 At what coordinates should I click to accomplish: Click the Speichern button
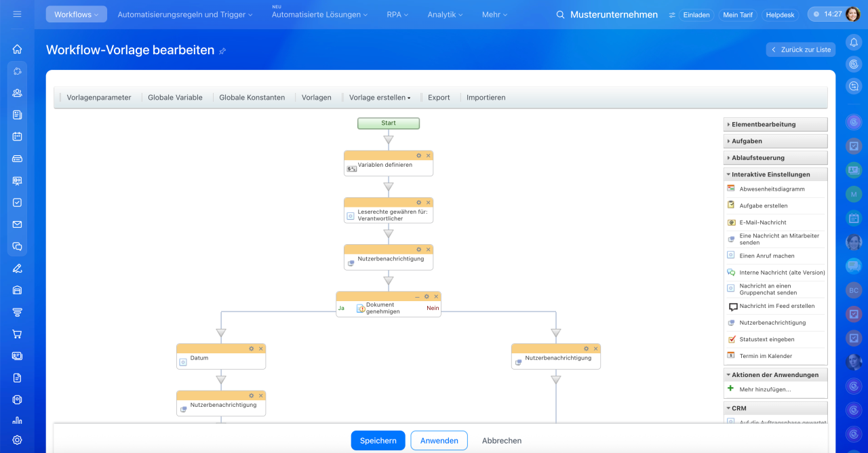[378, 441]
